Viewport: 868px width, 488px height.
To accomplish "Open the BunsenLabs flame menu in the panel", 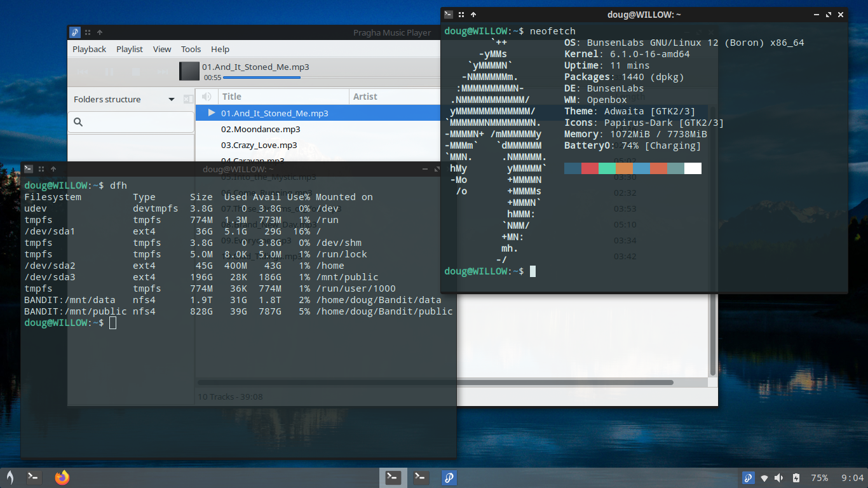I will 10,478.
